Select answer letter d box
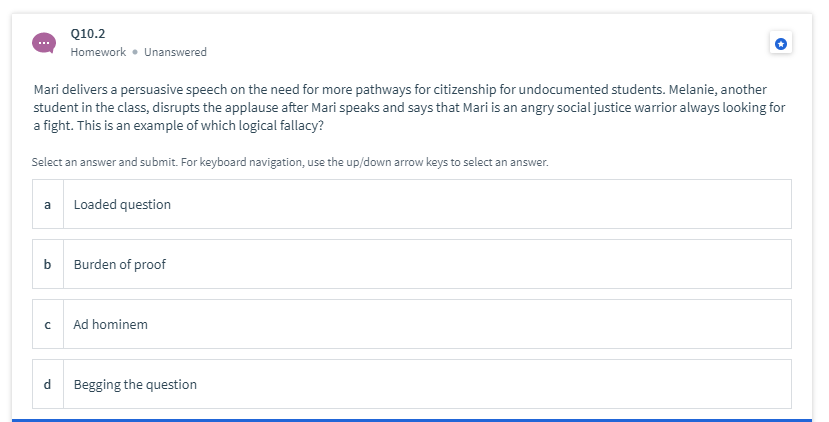The width and height of the screenshot is (829, 422). coord(48,384)
